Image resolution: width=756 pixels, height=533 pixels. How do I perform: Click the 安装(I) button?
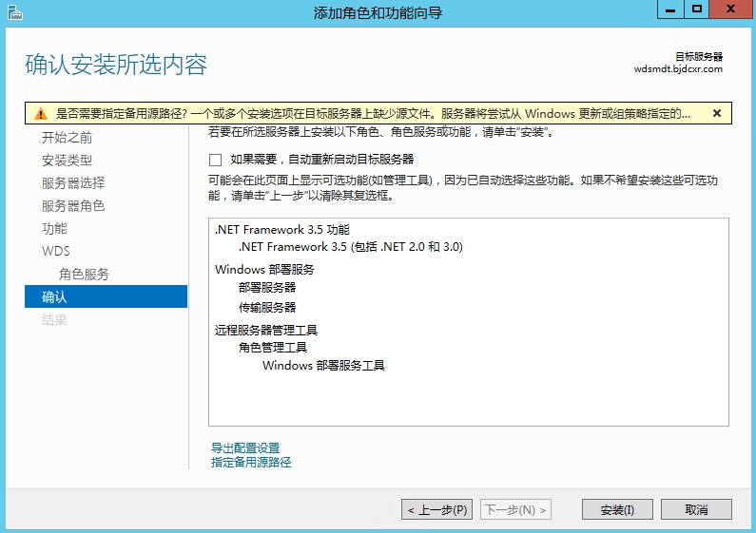click(x=617, y=509)
